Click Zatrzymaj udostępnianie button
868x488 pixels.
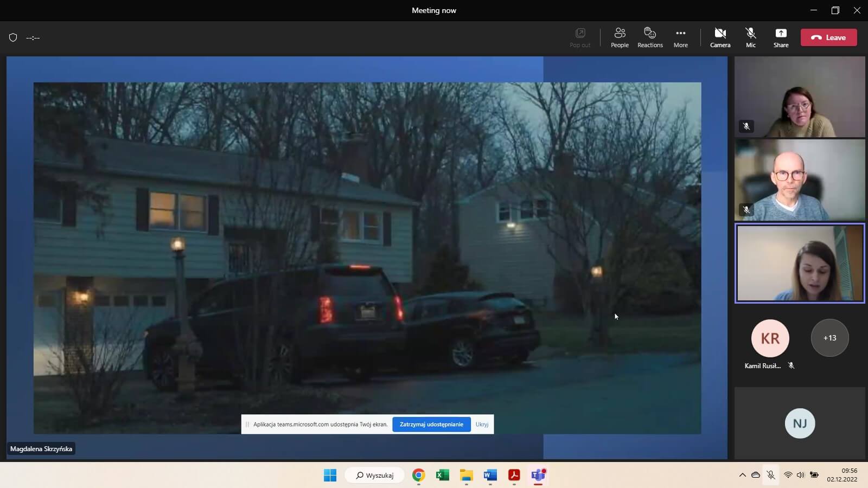pyautogui.click(x=431, y=424)
